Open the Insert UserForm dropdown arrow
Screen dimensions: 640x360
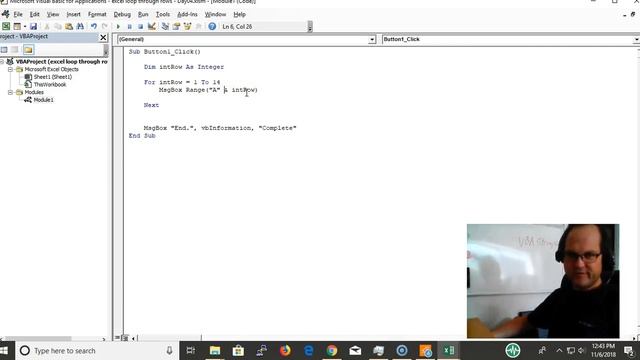(24, 27)
